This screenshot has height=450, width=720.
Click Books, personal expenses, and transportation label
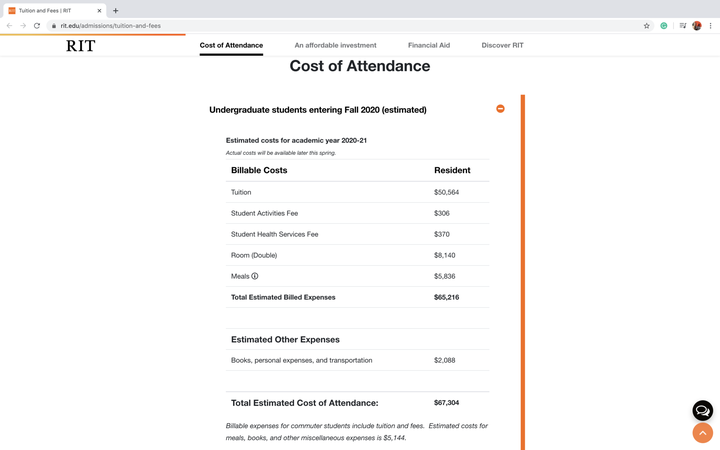(x=302, y=360)
